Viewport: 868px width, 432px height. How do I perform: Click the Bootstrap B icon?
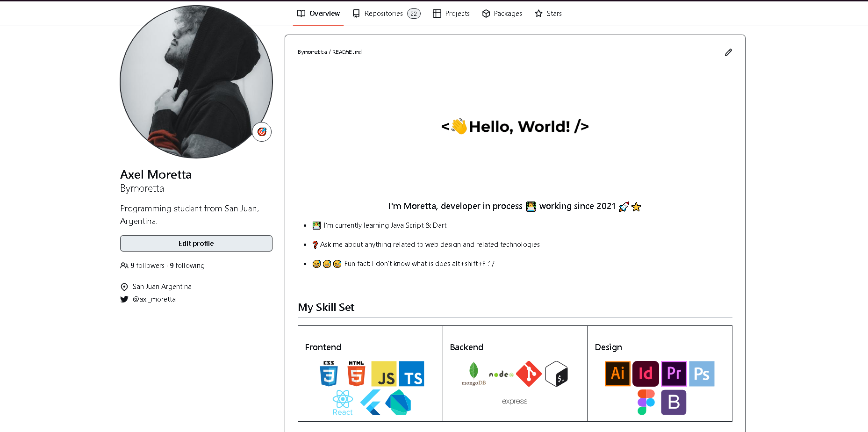click(674, 402)
